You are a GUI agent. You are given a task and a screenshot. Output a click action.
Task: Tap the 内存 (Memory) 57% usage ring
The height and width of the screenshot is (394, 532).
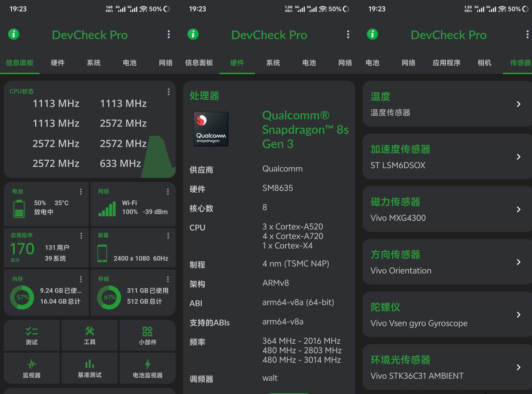coord(22,297)
